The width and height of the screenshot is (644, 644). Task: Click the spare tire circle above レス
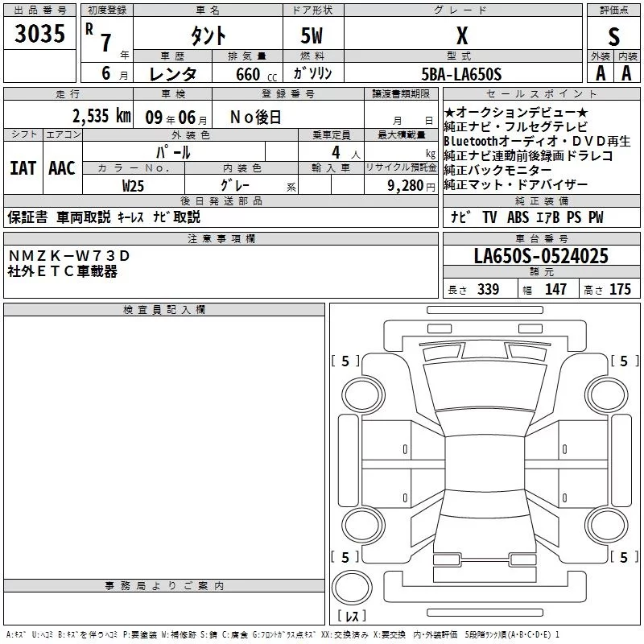pos(352,588)
